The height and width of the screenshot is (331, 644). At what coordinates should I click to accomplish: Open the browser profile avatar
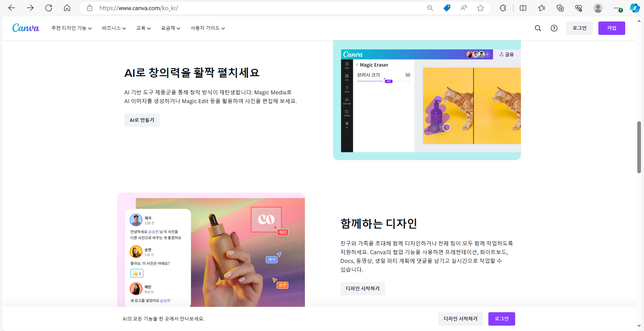[598, 8]
